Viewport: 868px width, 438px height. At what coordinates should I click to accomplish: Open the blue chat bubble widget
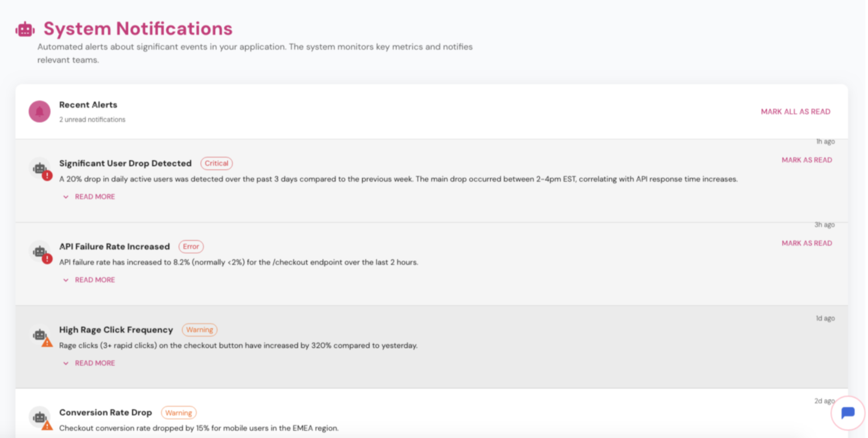click(x=847, y=413)
